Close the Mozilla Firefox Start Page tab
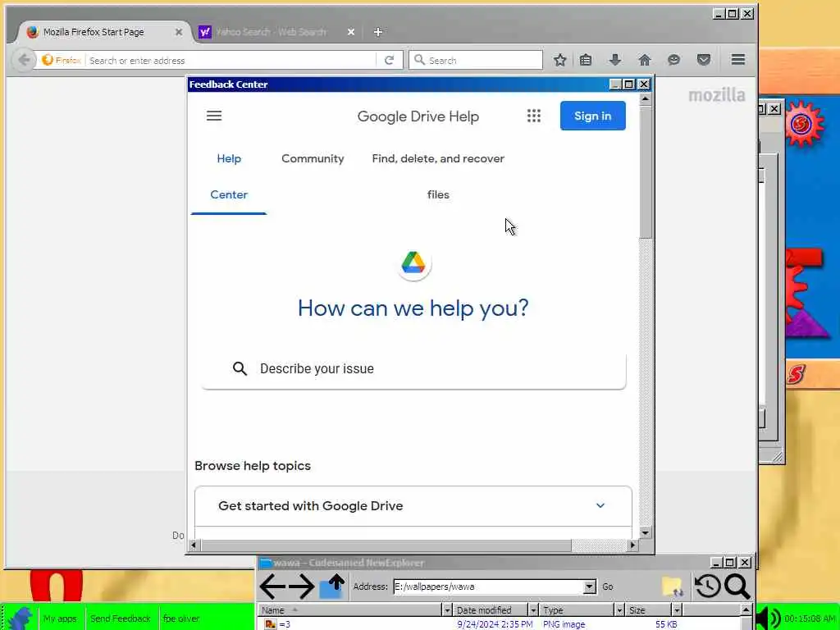Image resolution: width=840 pixels, height=630 pixels. point(179,32)
